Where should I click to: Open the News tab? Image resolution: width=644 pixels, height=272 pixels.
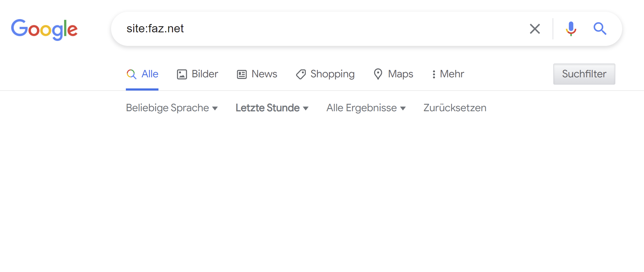pos(257,74)
